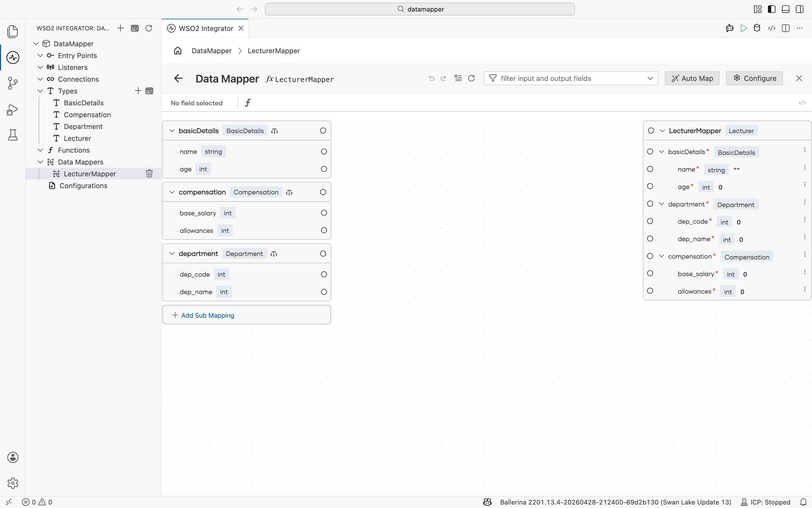Start debugging with the bug icon
The width and height of the screenshot is (812, 508).
(757, 28)
